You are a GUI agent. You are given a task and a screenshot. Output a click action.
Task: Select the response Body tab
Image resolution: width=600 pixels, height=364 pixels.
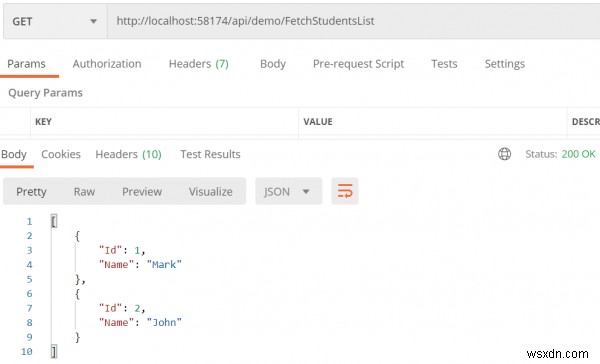pyautogui.click(x=14, y=154)
